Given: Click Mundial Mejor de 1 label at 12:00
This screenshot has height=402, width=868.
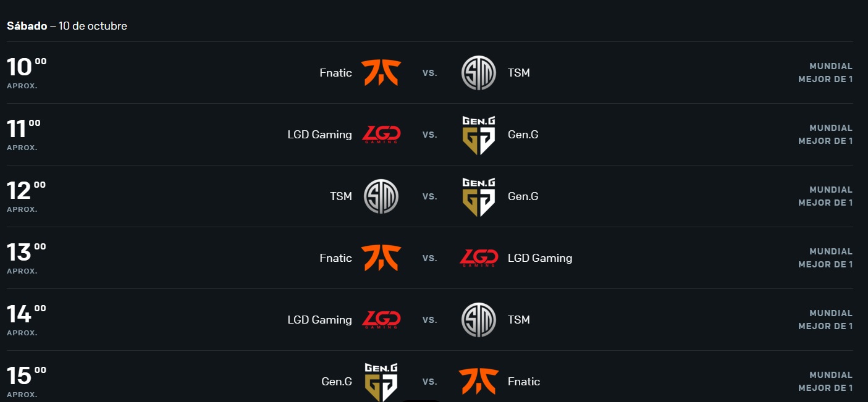Looking at the screenshot, I should 825,196.
